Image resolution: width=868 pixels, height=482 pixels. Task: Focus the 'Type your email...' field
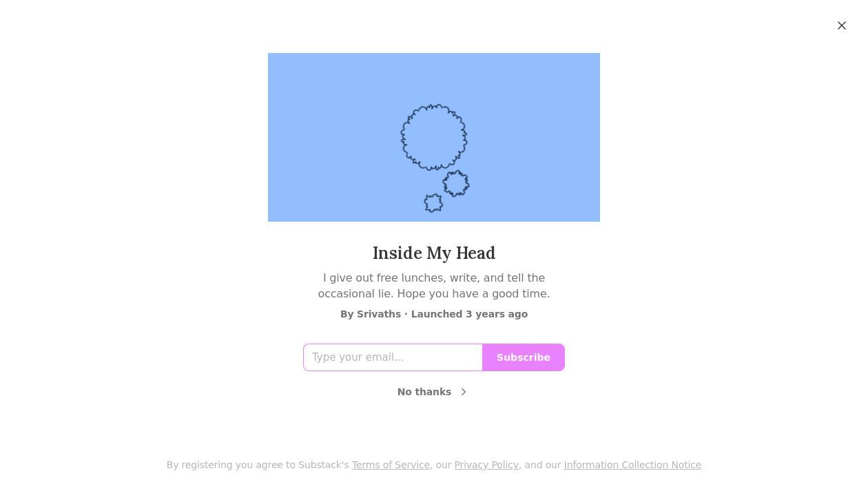[x=393, y=357]
